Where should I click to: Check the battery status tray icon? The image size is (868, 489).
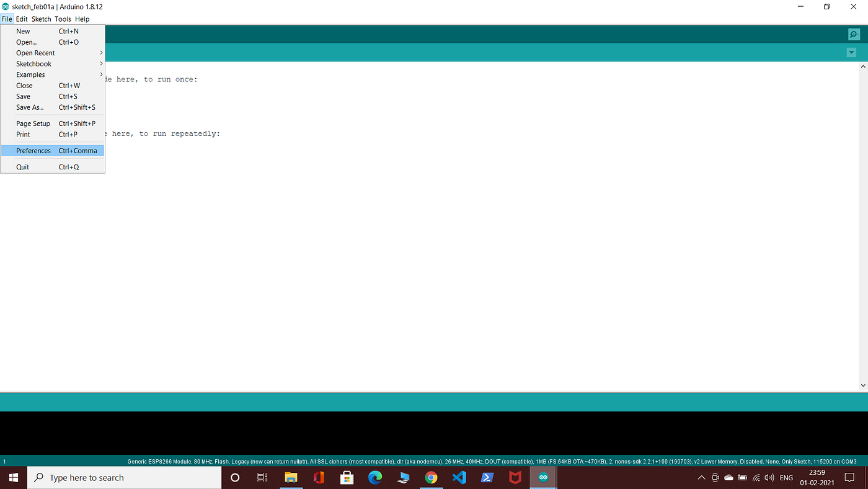pyautogui.click(x=742, y=478)
